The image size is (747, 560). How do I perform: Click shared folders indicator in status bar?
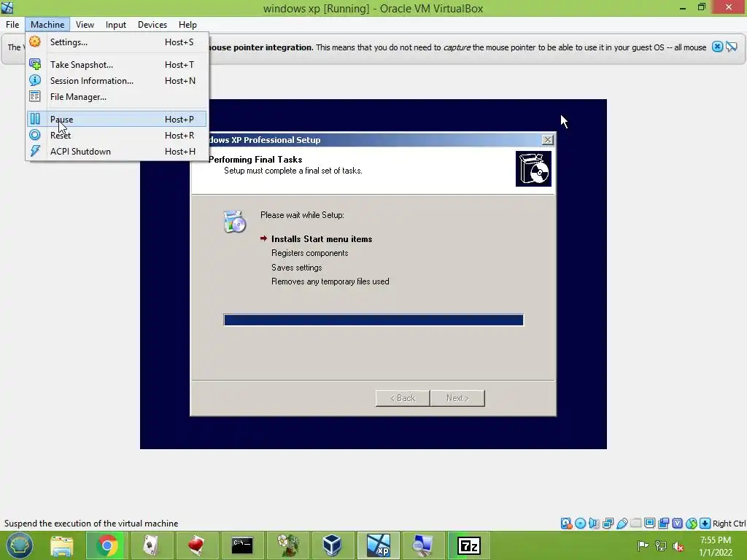(635, 524)
